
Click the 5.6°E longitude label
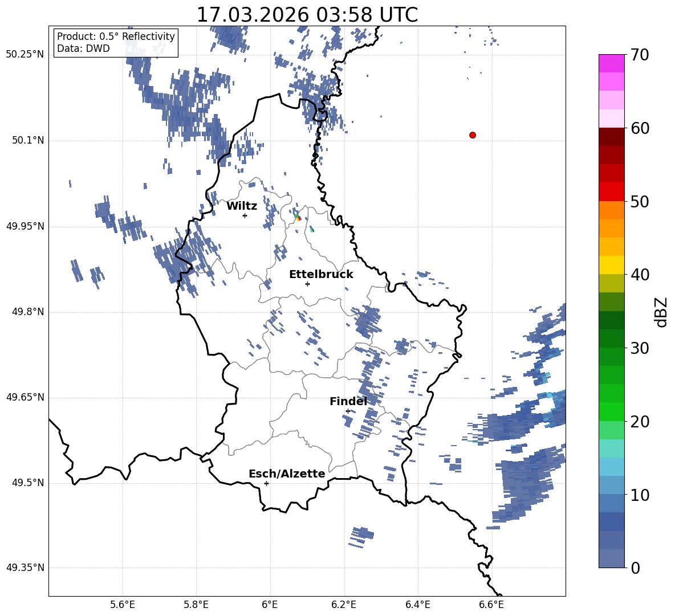tap(123, 605)
